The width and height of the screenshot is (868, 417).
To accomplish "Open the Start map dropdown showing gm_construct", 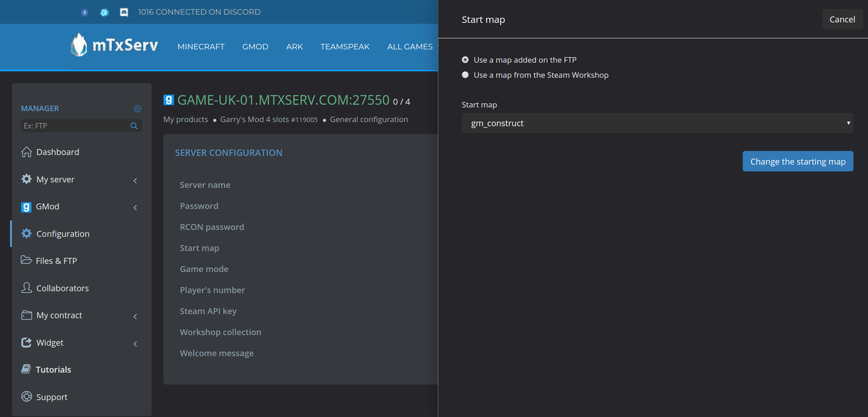I will tap(658, 123).
